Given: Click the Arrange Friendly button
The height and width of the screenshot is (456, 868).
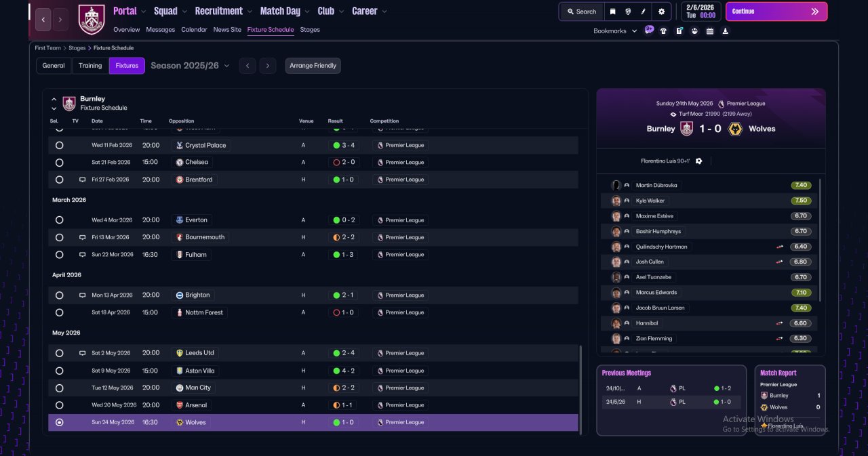Looking at the screenshot, I should point(313,66).
